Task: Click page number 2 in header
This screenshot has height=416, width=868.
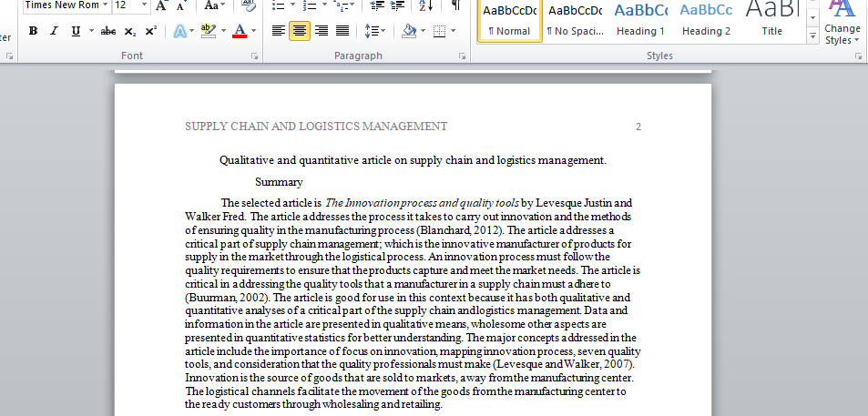Action: coord(638,127)
